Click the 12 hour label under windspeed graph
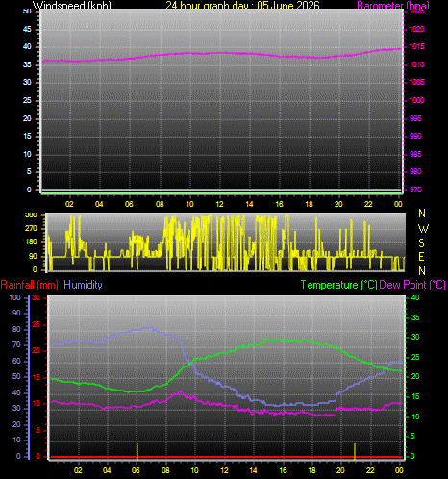448x479 pixels. point(219,204)
